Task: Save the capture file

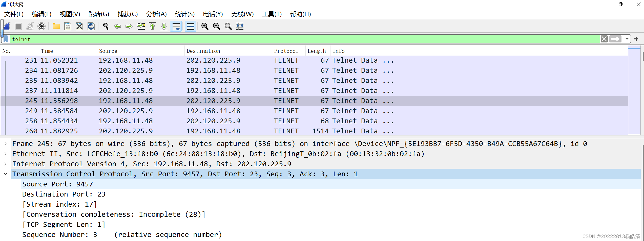Action: click(x=68, y=26)
